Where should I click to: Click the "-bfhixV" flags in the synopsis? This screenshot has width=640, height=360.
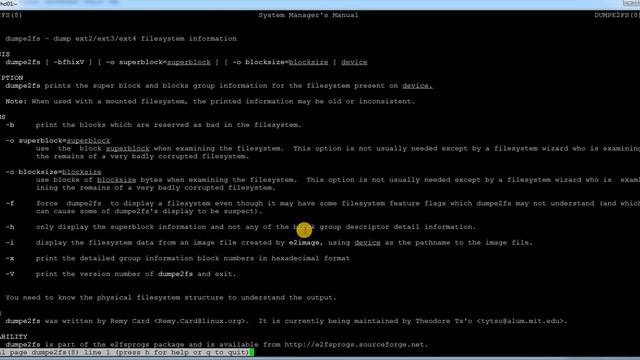click(x=69, y=62)
